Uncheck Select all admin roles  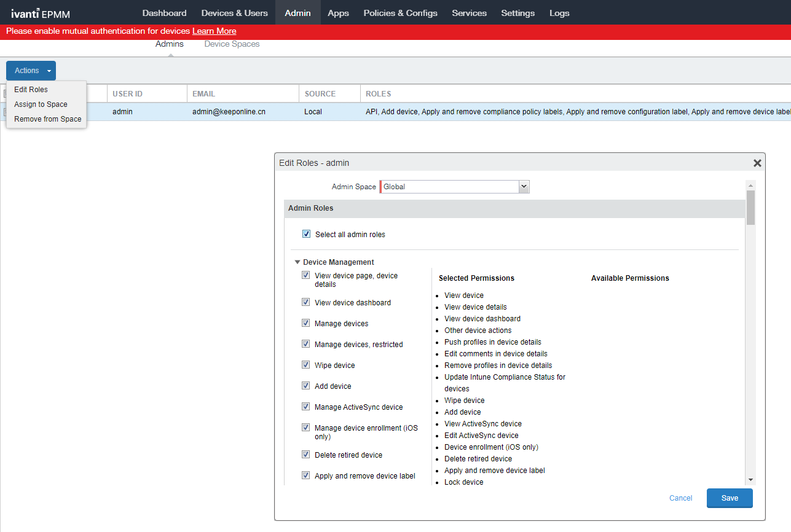coord(306,234)
